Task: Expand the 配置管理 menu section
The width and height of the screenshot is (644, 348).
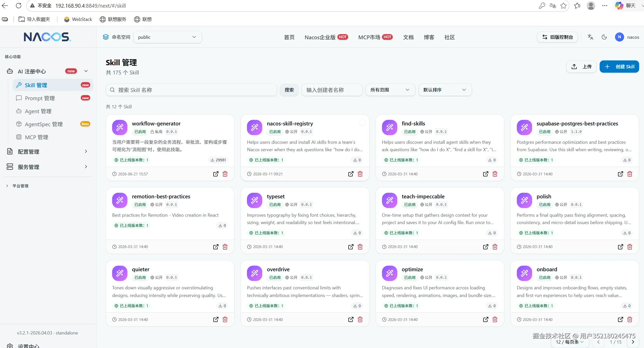Action: [86, 151]
